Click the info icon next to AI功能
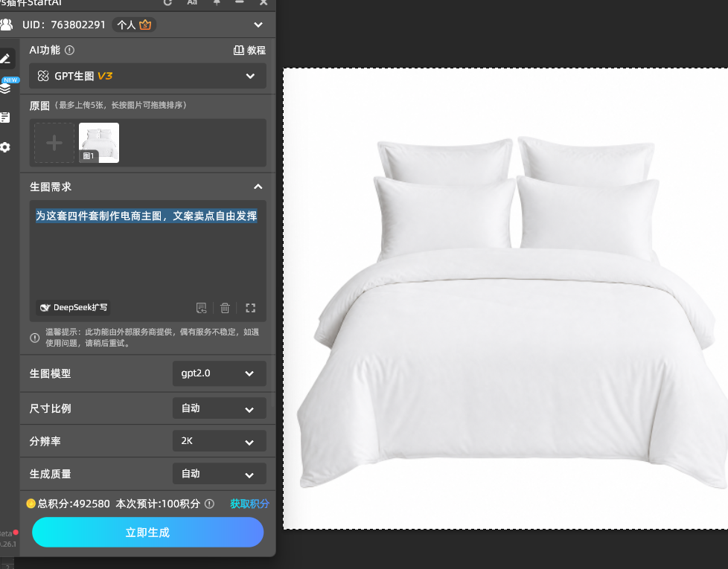The width and height of the screenshot is (728, 569). point(69,50)
